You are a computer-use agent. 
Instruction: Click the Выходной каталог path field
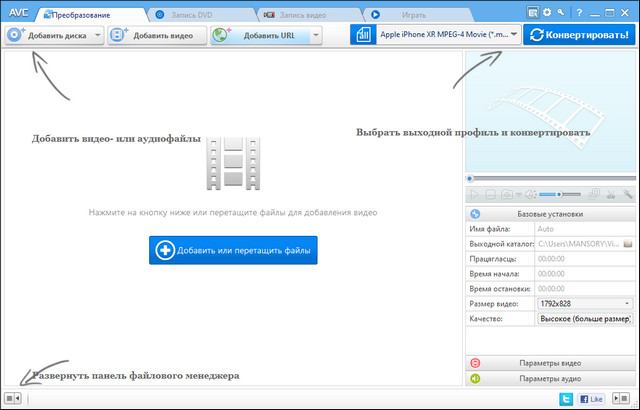click(580, 244)
